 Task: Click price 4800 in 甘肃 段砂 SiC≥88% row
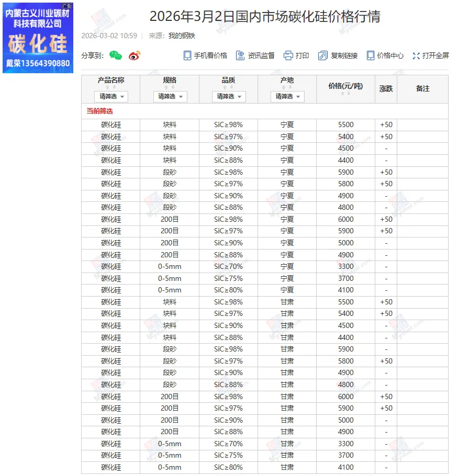(x=345, y=385)
